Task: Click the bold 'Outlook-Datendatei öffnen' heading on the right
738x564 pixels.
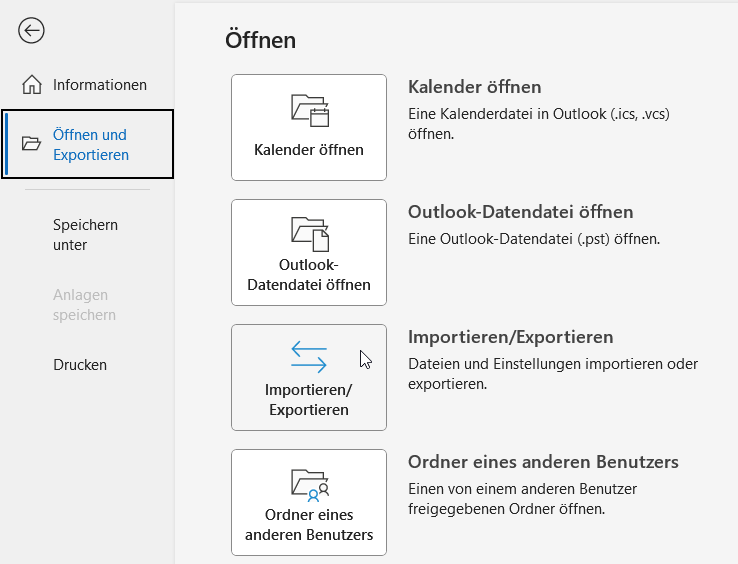Action: (x=521, y=212)
